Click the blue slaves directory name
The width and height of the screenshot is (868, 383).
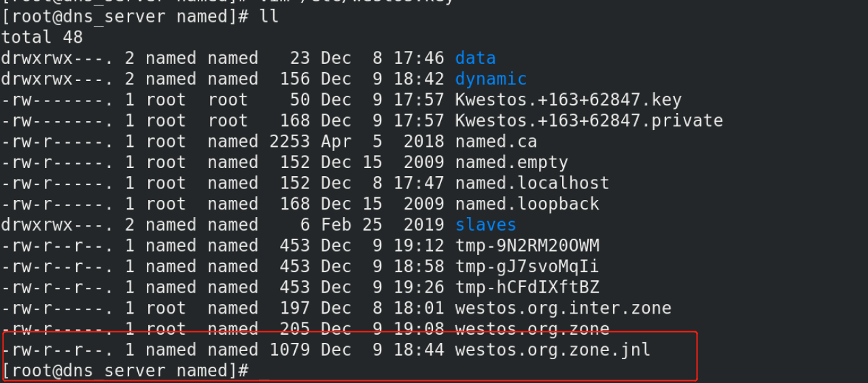click(x=485, y=225)
